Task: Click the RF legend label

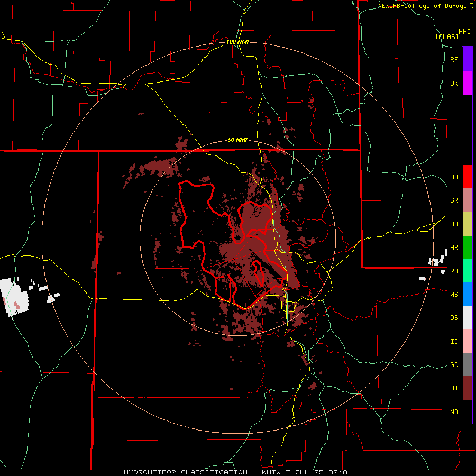Action: pyautogui.click(x=454, y=59)
